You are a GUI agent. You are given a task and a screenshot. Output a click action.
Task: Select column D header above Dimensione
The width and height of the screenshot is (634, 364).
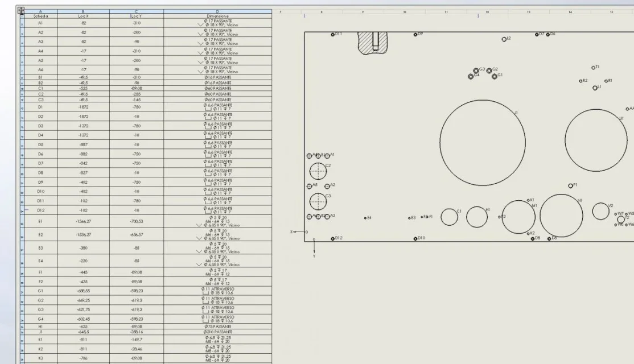[217, 12]
